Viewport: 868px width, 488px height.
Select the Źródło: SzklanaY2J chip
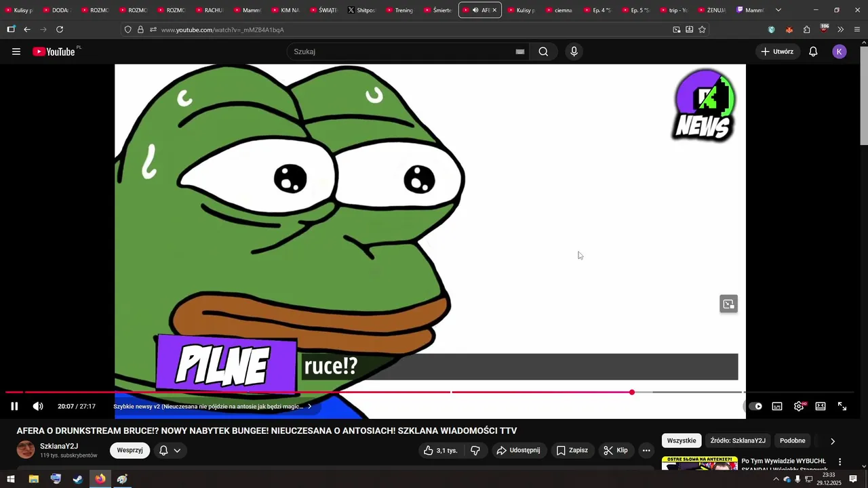point(738,441)
